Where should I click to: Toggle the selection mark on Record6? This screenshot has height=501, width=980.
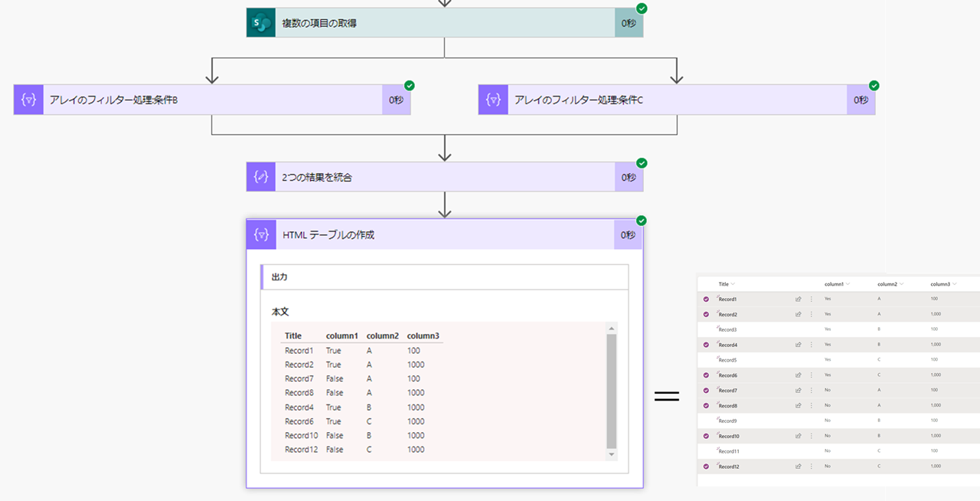706,375
